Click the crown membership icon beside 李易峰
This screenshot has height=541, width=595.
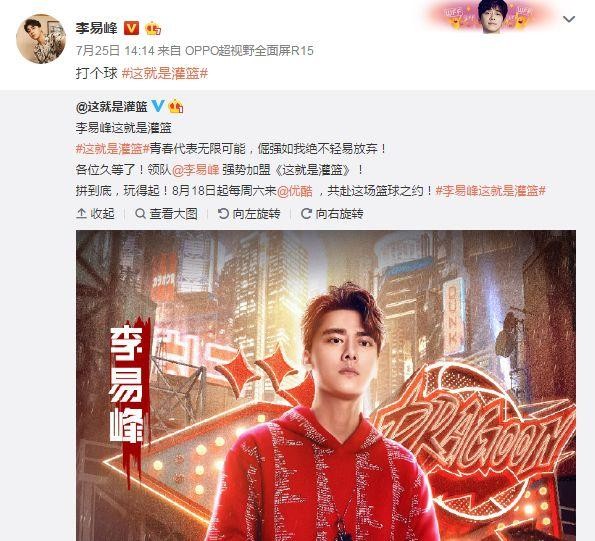[153, 28]
